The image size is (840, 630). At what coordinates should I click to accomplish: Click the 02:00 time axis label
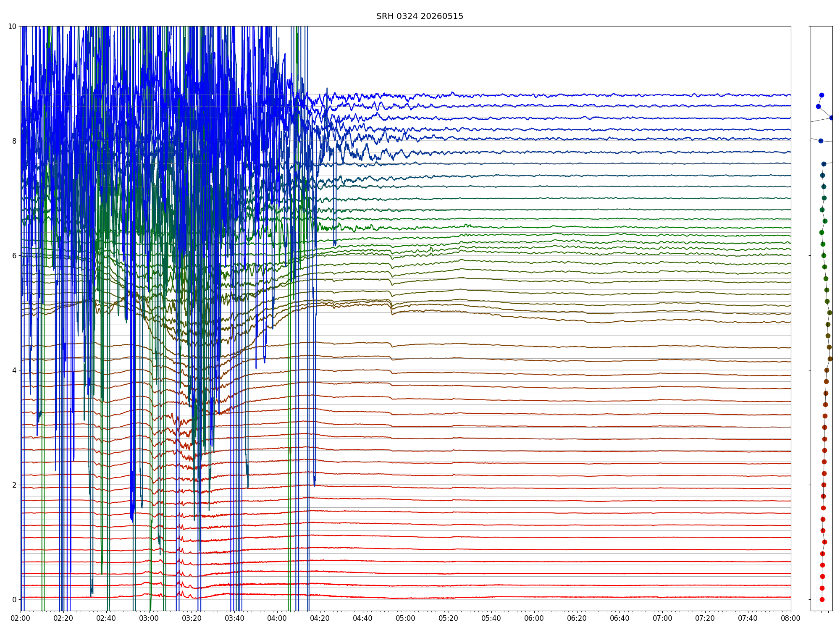tap(21, 618)
